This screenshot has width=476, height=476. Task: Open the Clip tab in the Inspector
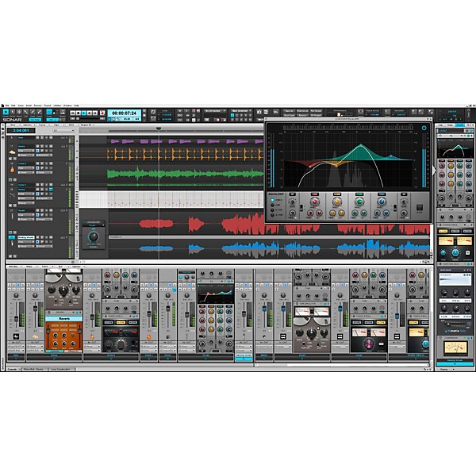point(441,125)
